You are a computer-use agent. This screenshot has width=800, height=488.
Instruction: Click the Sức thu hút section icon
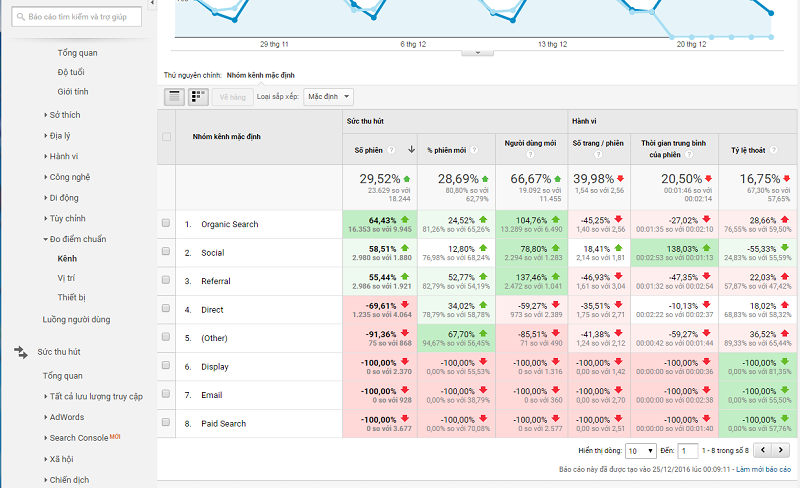tap(19, 352)
